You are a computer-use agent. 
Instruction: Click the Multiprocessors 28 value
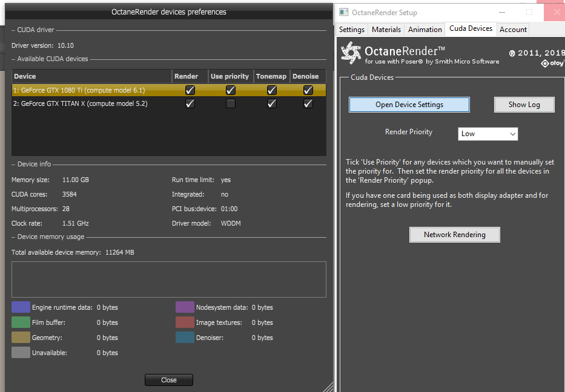pyautogui.click(x=65, y=209)
